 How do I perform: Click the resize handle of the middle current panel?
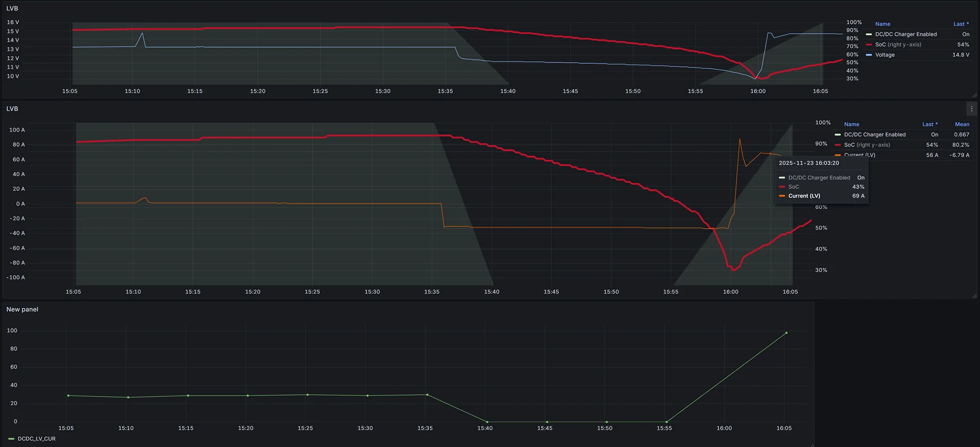click(x=974, y=296)
